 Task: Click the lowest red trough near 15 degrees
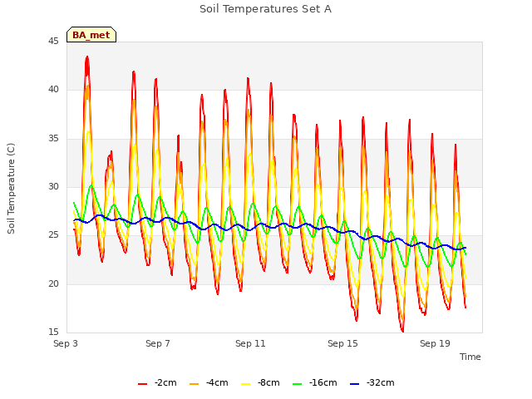(402, 331)
